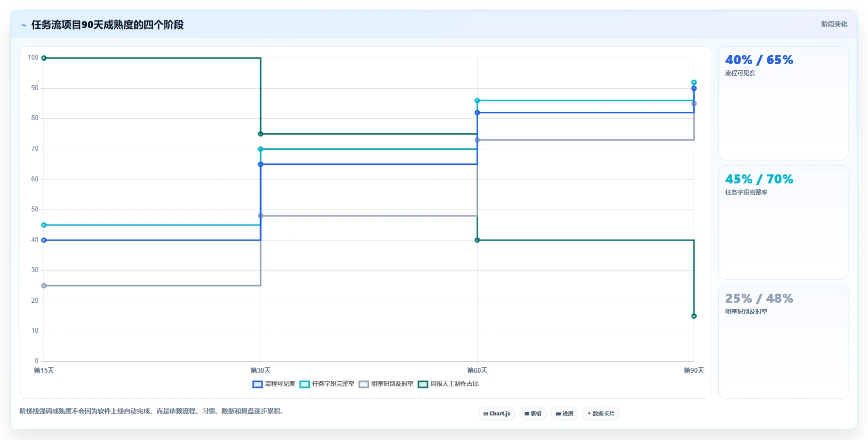Click the cyan data point at 45 on 第15天
Screen dimensions: 868x440
[x=44, y=225]
